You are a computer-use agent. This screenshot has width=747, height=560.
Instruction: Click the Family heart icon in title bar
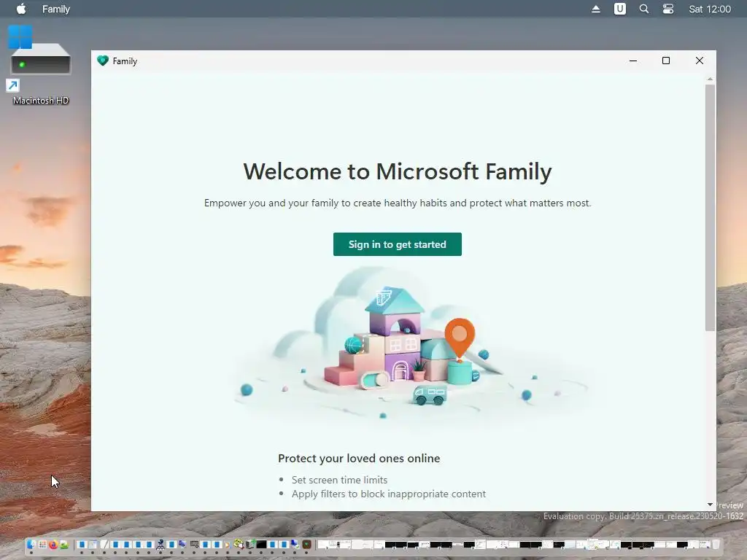103,61
